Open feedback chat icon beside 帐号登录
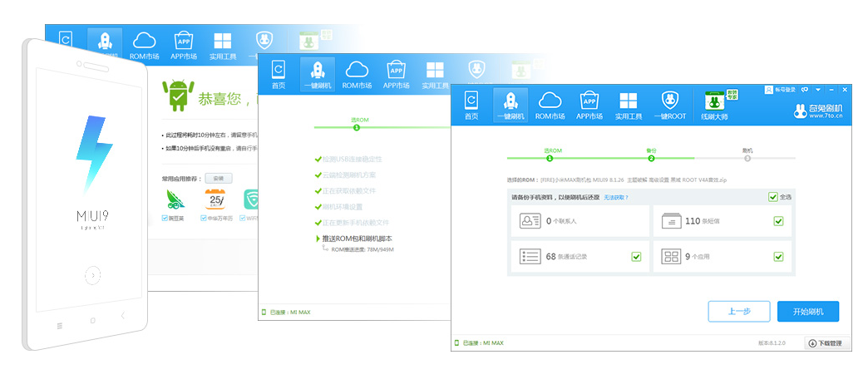The height and width of the screenshot is (384, 868). pyautogui.click(x=805, y=90)
